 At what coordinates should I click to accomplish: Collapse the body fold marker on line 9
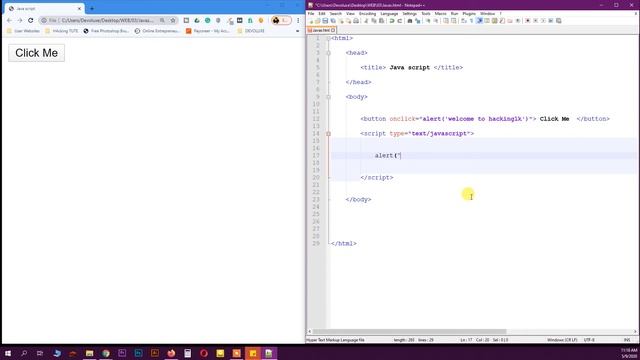pyautogui.click(x=328, y=97)
